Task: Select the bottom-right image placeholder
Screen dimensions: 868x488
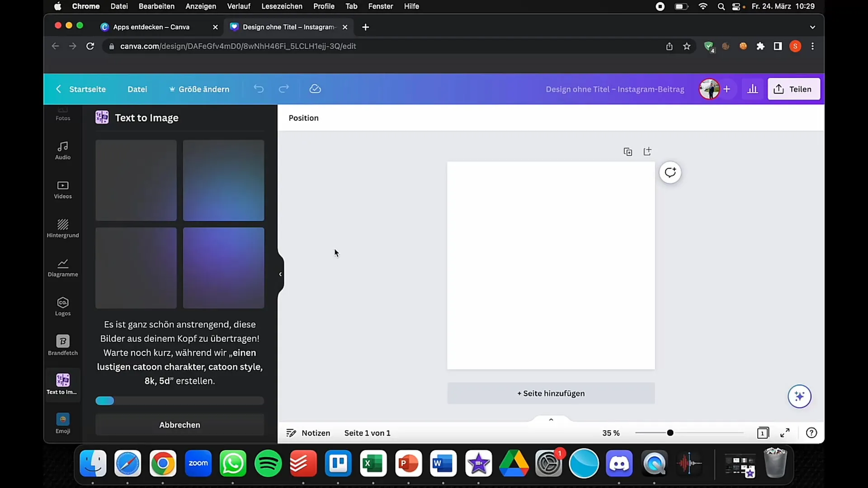Action: point(223,268)
